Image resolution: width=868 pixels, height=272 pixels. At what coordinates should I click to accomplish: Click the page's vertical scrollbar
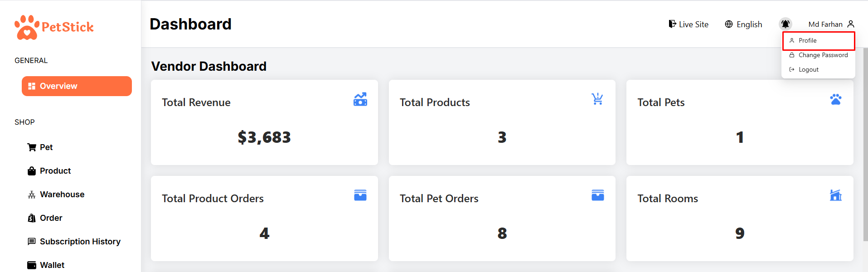click(865, 145)
